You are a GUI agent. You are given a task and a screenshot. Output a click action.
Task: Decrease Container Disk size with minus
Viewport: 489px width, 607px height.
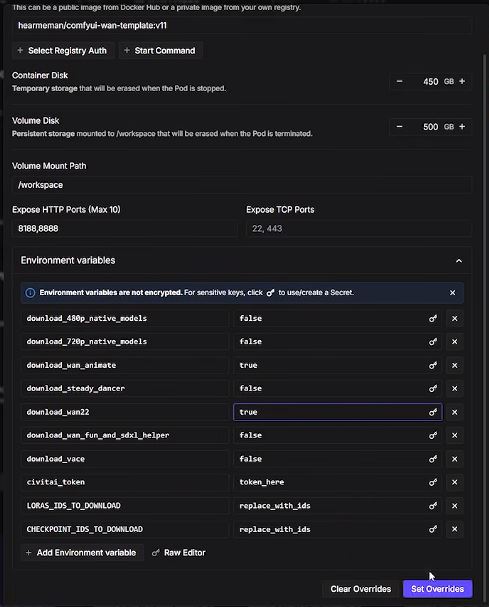[399, 82]
